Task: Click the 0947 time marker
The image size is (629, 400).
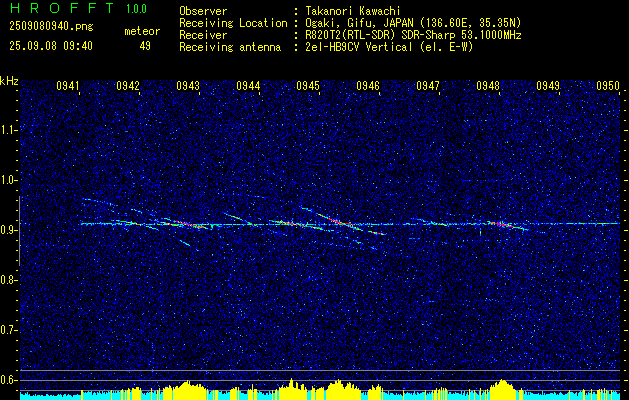Action: (x=428, y=86)
